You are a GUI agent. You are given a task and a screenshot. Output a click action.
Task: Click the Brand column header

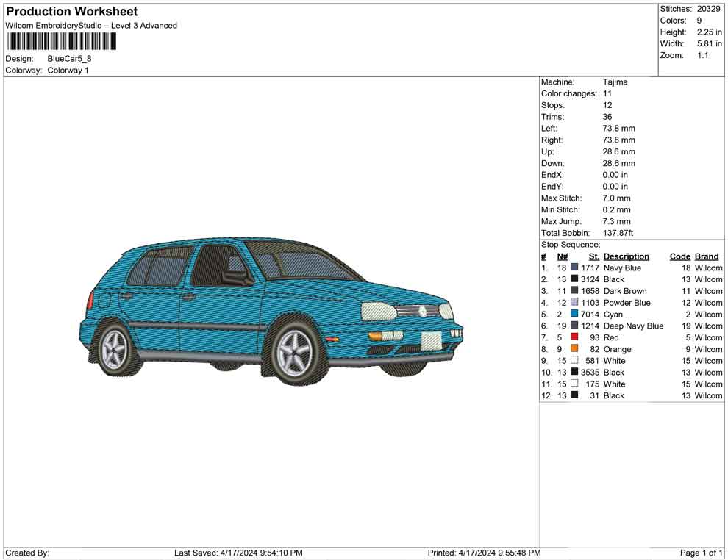[707, 256]
